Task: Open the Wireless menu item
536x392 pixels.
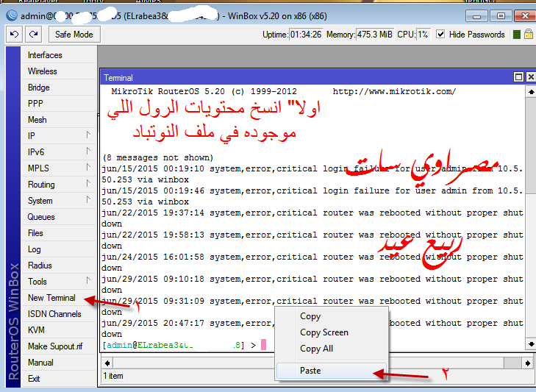Action: point(59,71)
